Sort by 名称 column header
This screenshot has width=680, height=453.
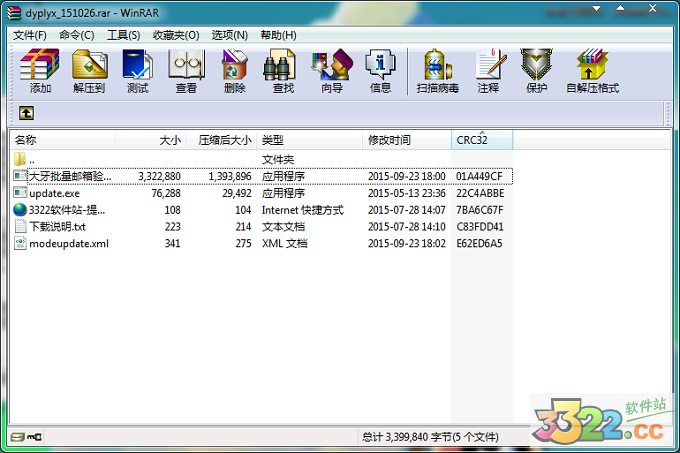(63, 140)
